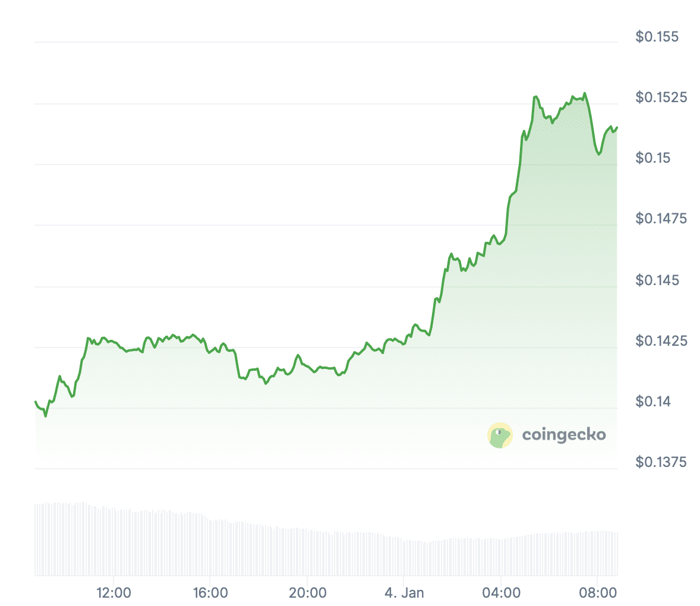
Task: Click the $0.155 price axis label
Action: [657, 37]
